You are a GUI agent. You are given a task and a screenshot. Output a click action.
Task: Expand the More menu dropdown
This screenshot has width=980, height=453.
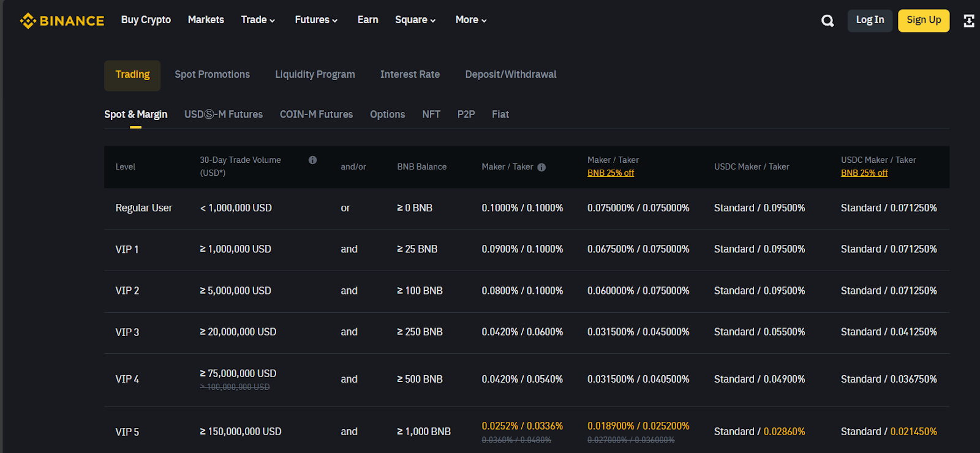471,20
